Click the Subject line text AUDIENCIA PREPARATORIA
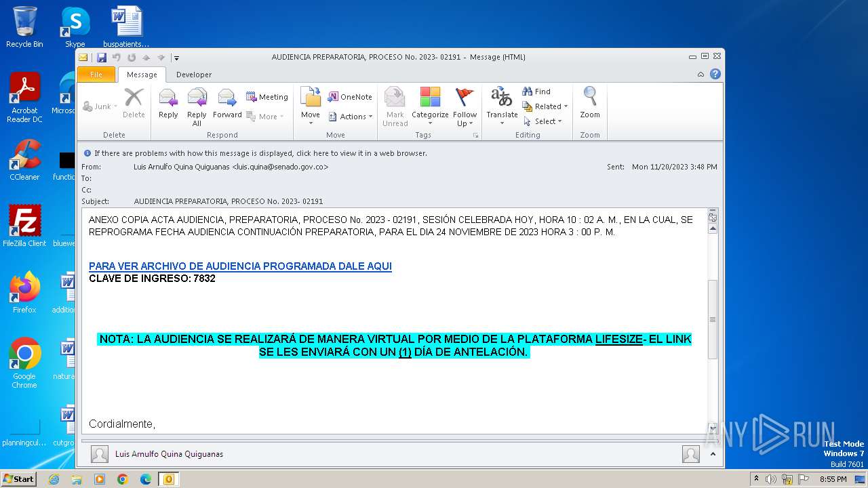The height and width of the screenshot is (488, 868). pos(229,201)
